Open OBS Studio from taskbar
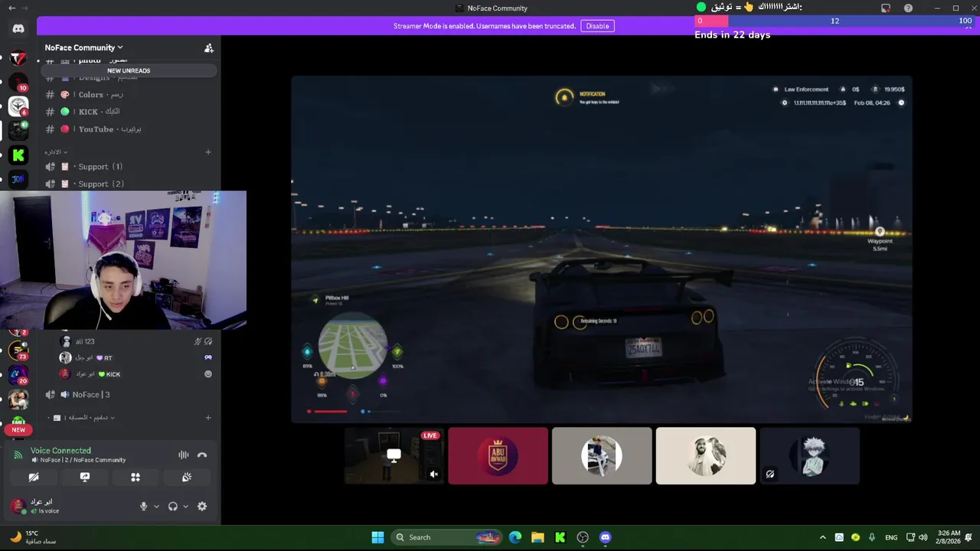 point(583,537)
